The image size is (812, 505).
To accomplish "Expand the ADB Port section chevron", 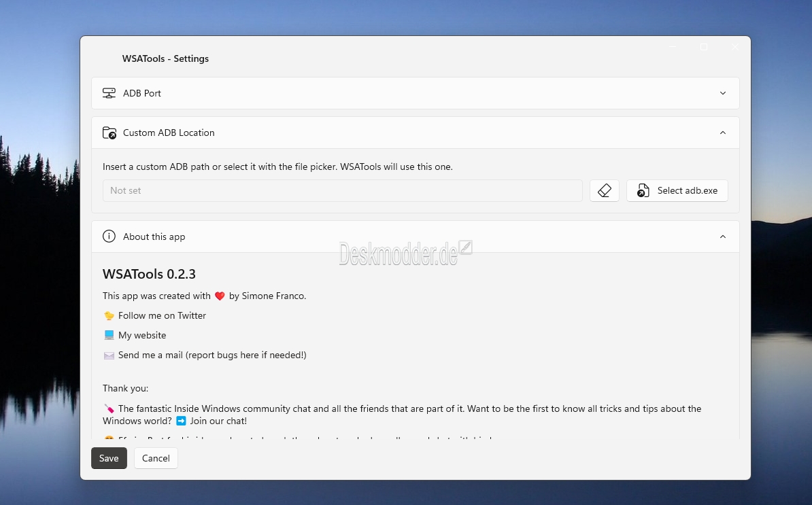I will [723, 93].
